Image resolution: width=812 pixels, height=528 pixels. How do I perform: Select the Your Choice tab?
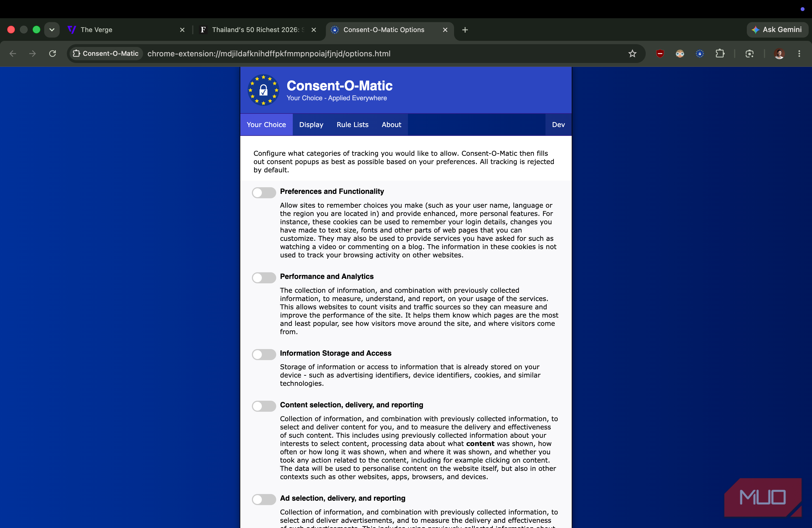pyautogui.click(x=266, y=125)
